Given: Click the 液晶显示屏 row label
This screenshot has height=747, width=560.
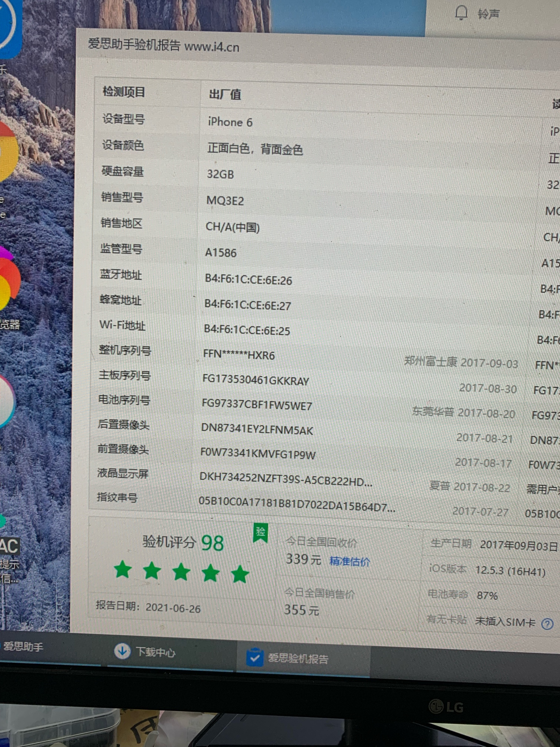Looking at the screenshot, I should tap(123, 473).
